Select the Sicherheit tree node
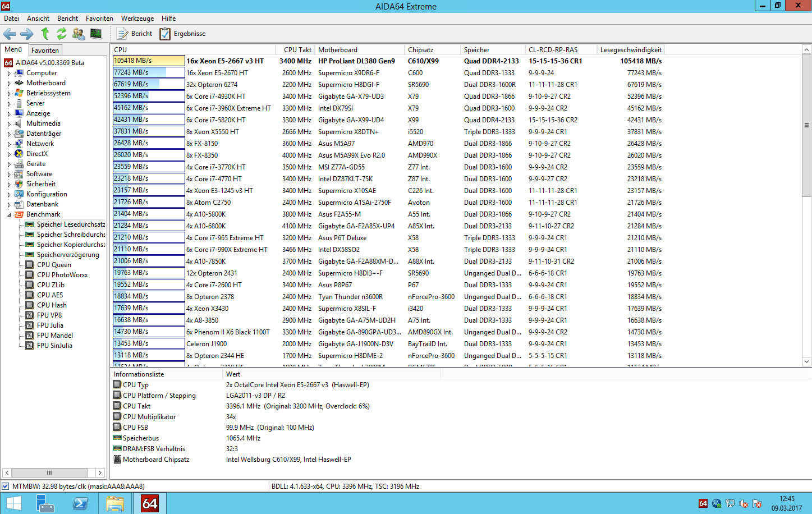The image size is (812, 514). (41, 184)
